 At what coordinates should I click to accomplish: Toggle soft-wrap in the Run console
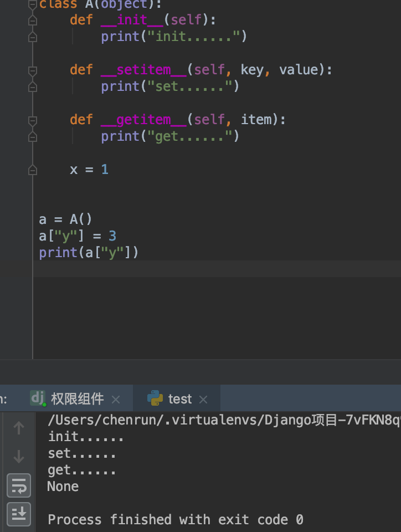click(x=18, y=486)
